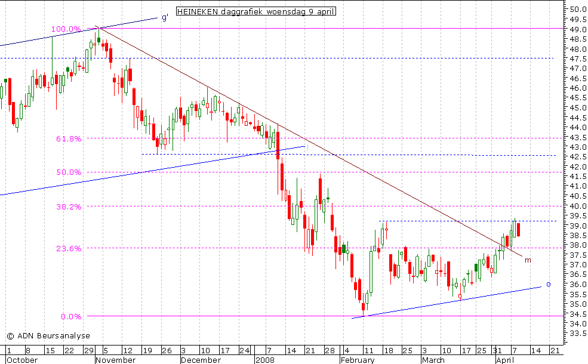Click the '46.0' price axis value
The width and height of the screenshot is (588, 364).
(578, 88)
